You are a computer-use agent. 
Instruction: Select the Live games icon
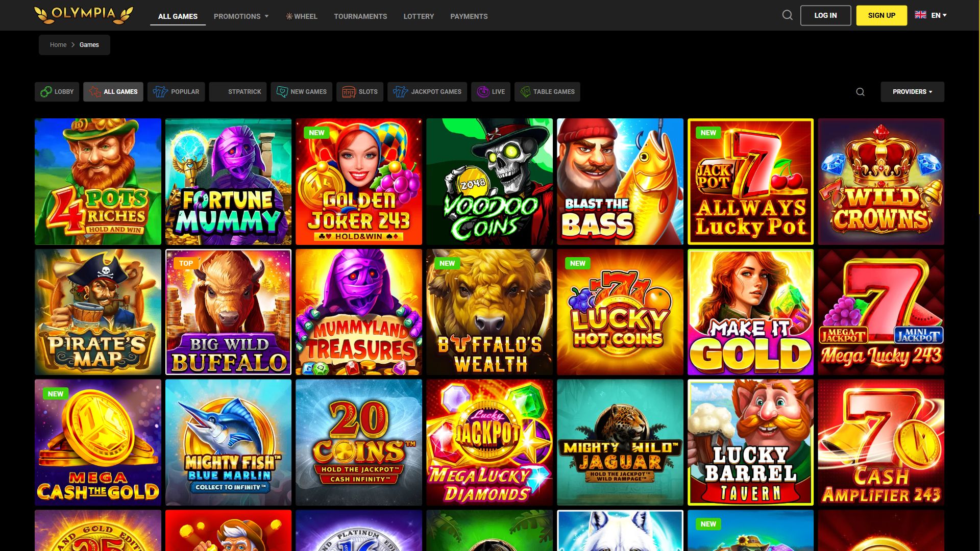tap(483, 92)
